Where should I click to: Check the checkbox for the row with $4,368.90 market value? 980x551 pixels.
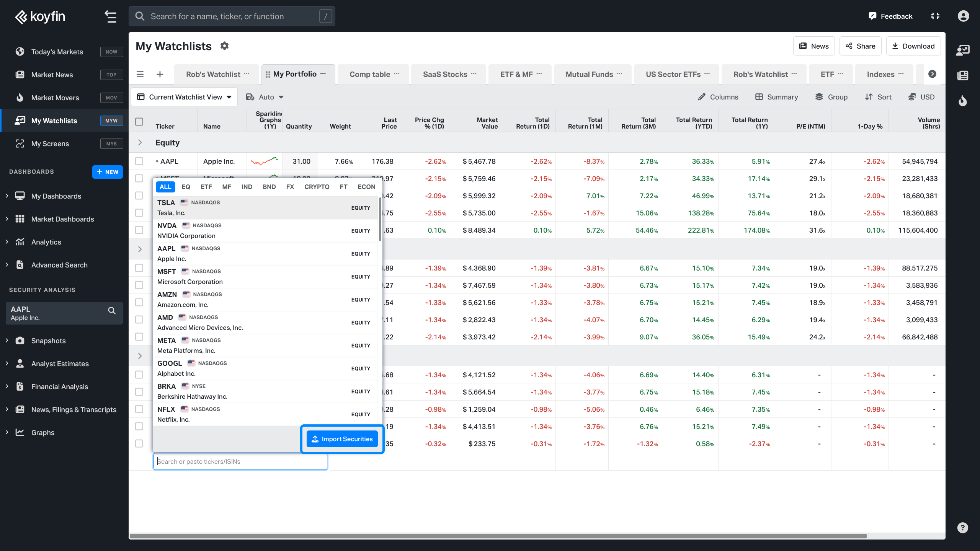click(139, 268)
